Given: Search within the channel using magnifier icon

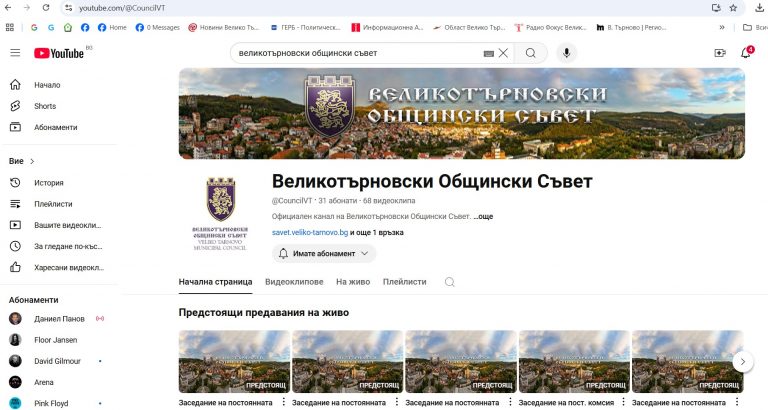Looking at the screenshot, I should pos(450,283).
